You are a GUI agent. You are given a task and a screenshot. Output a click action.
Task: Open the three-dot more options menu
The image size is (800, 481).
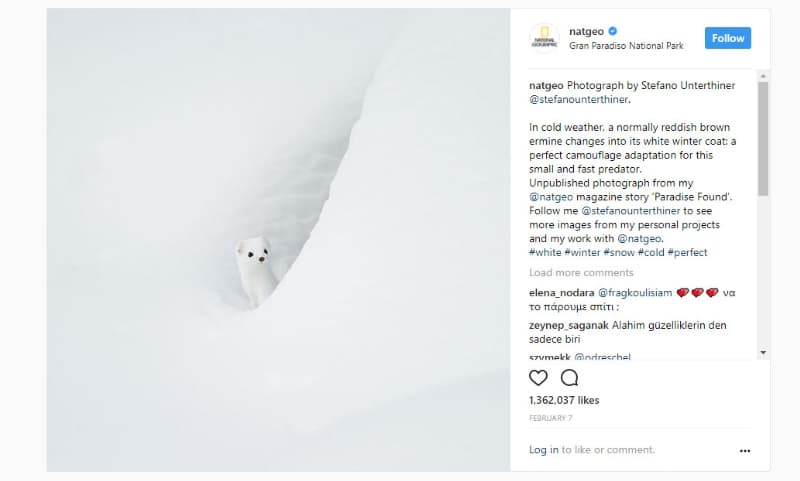(745, 451)
